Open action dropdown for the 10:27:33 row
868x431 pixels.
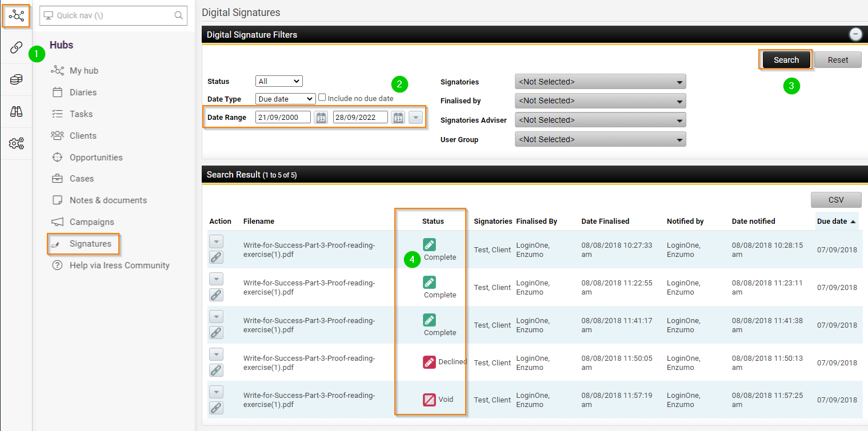(216, 241)
